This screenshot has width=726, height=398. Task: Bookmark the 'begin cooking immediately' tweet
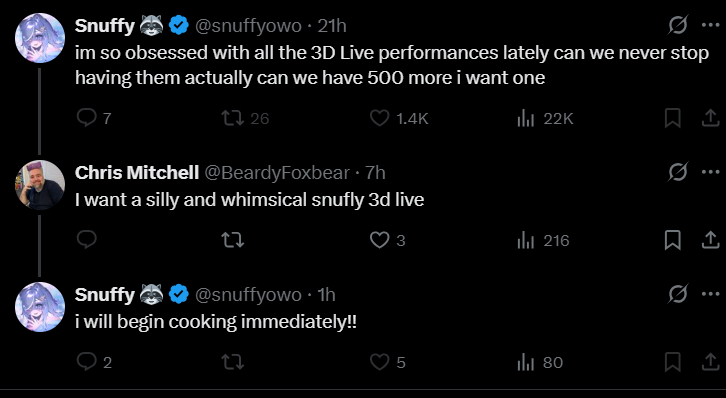tap(672, 362)
